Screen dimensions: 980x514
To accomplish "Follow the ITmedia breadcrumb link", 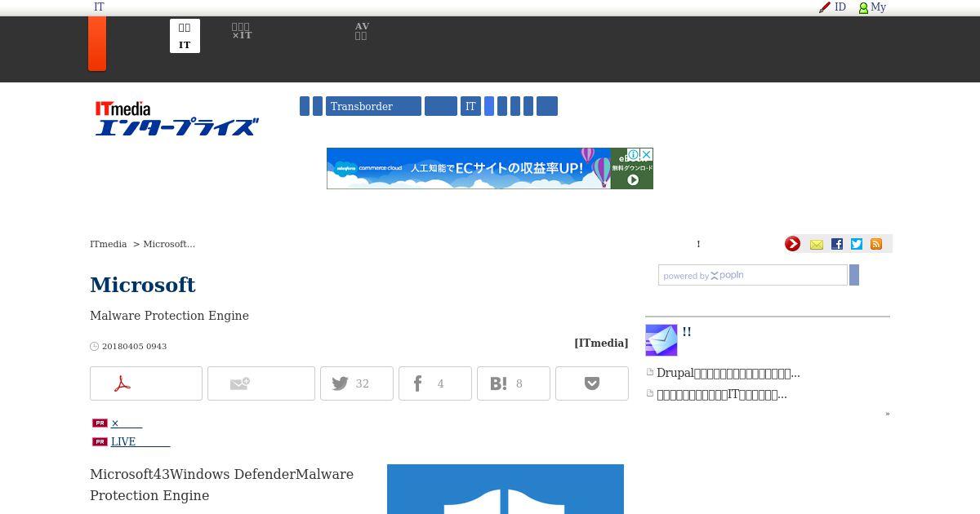I will (x=108, y=244).
